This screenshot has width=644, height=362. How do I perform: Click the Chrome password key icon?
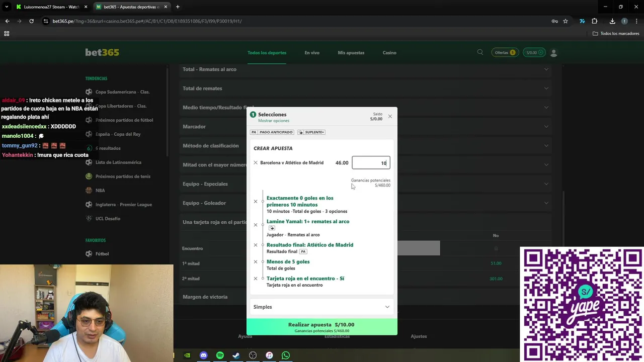pyautogui.click(x=554, y=21)
